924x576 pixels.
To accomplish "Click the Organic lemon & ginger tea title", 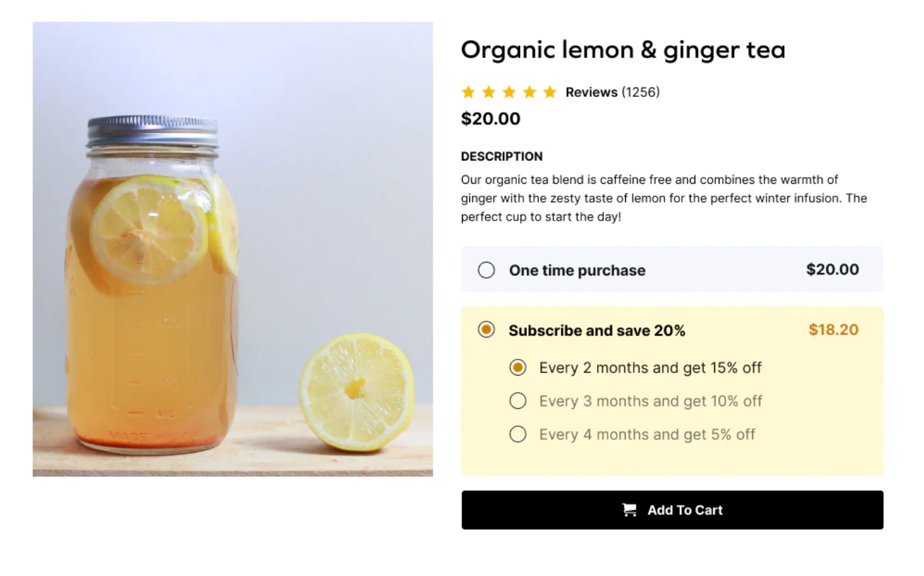I will coord(622,50).
